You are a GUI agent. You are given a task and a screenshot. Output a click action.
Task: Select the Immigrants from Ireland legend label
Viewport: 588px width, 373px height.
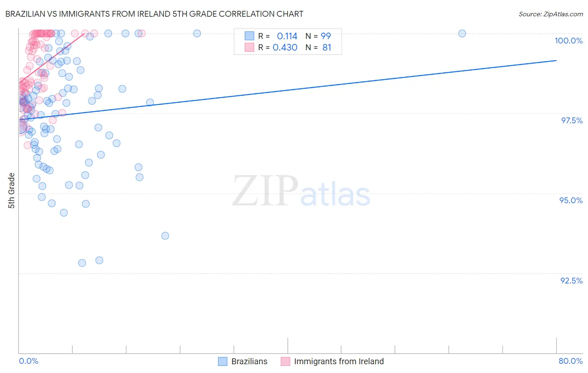click(339, 361)
